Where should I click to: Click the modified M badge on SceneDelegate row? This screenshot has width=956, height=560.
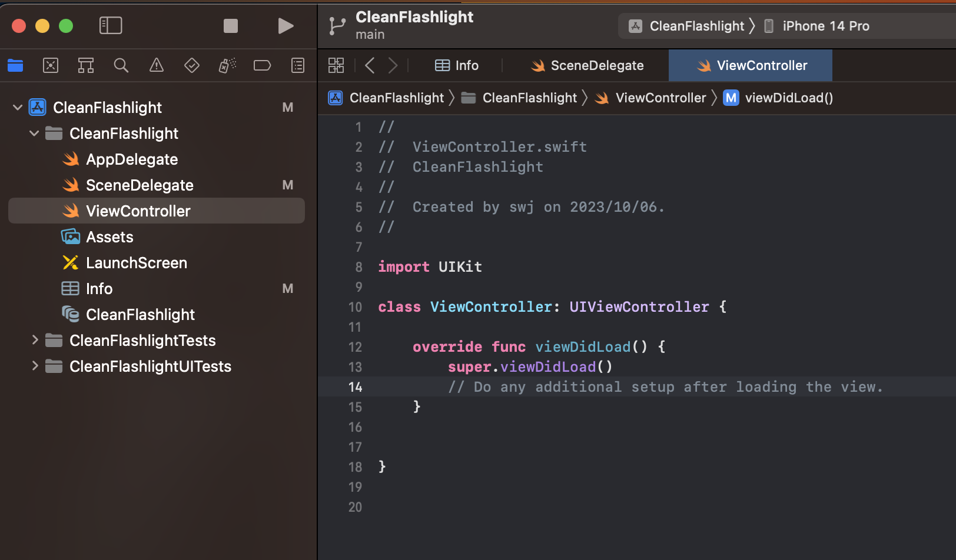point(288,185)
